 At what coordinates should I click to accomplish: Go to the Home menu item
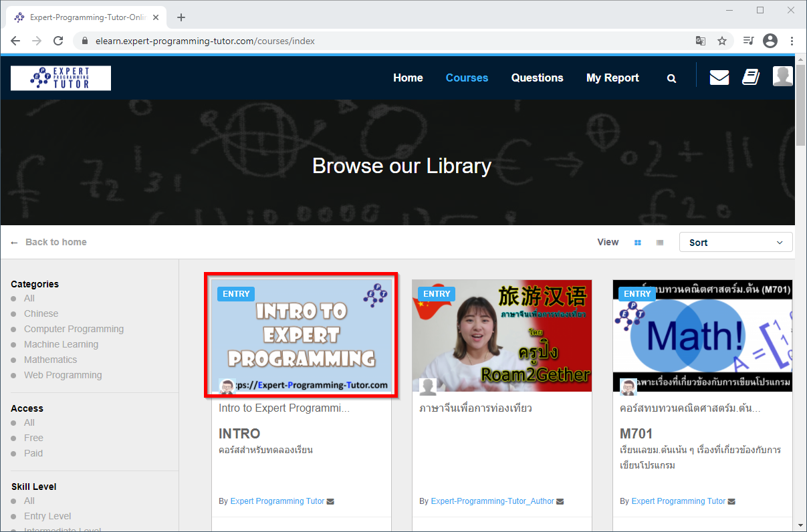(x=408, y=78)
